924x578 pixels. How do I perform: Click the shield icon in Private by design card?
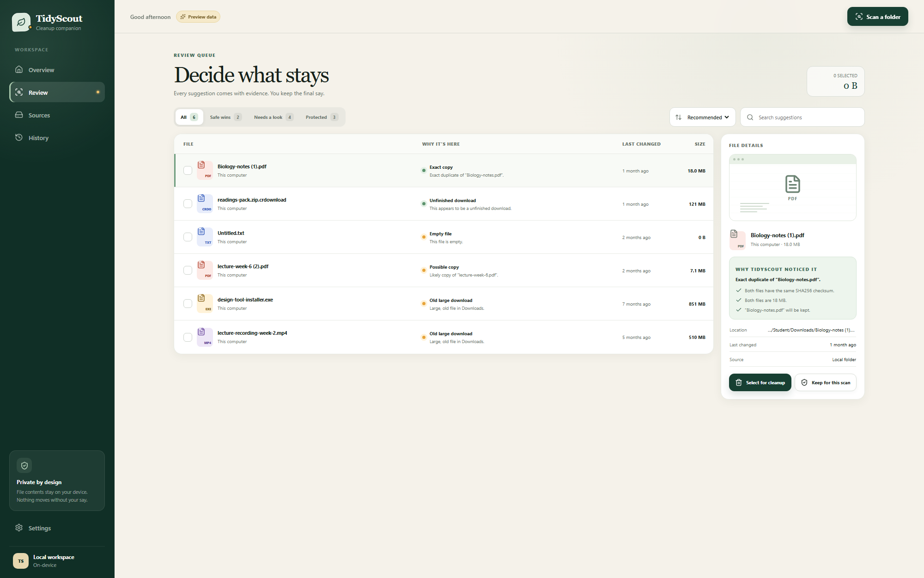click(24, 466)
